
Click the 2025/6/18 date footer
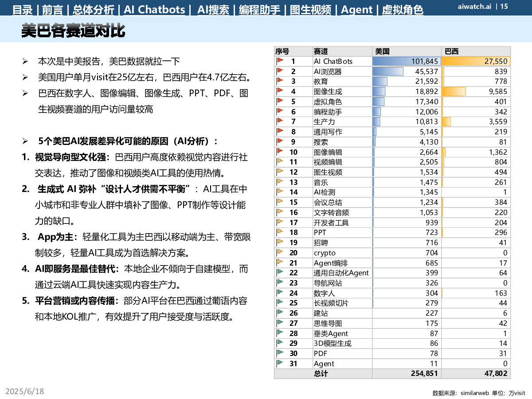25,391
